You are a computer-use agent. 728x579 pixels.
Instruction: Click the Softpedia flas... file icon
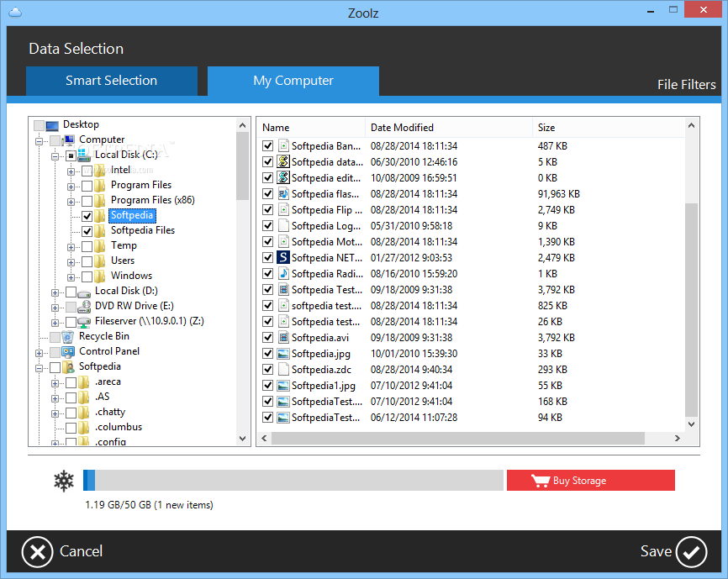283,193
